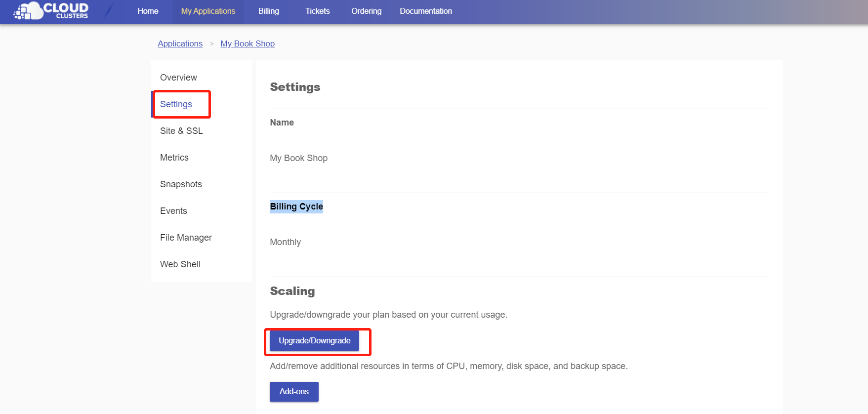This screenshot has height=414, width=868.
Task: Follow the My Book Shop breadcrumb link
Action: coord(248,43)
